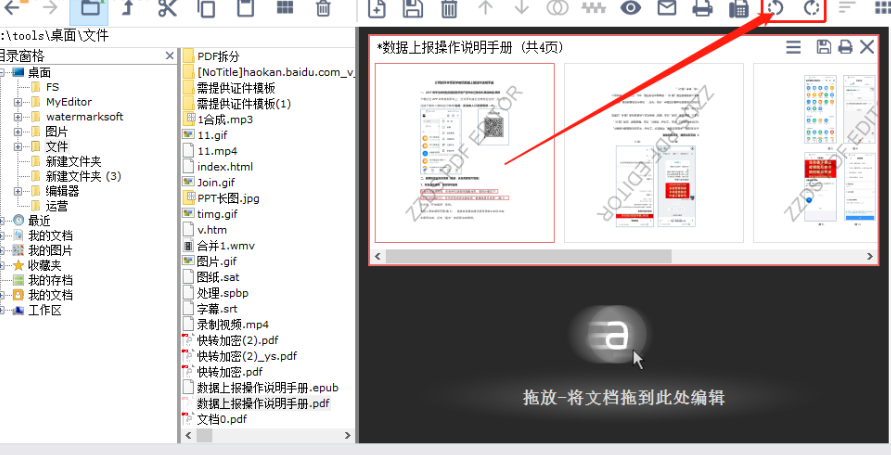Click the text alignment lines icon
891x455 pixels.
(x=847, y=8)
